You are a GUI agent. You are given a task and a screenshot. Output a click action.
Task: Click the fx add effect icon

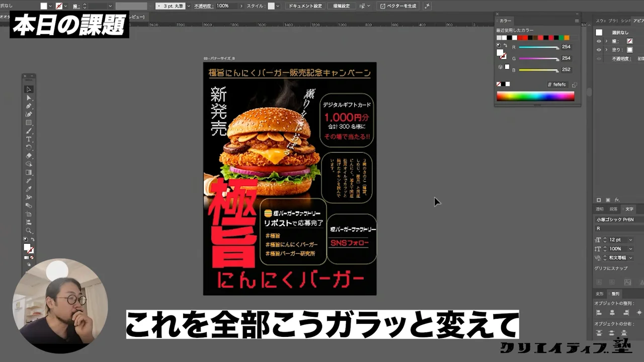point(617,200)
